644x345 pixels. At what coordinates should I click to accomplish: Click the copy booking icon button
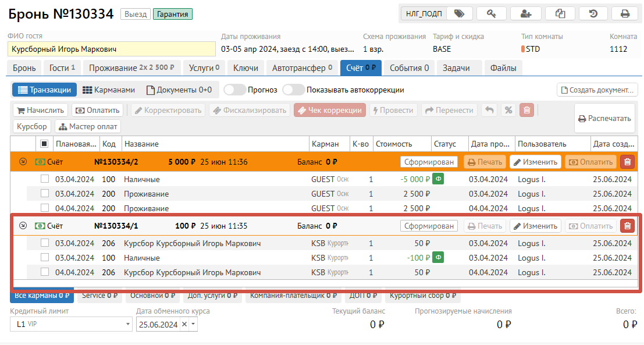point(560,13)
